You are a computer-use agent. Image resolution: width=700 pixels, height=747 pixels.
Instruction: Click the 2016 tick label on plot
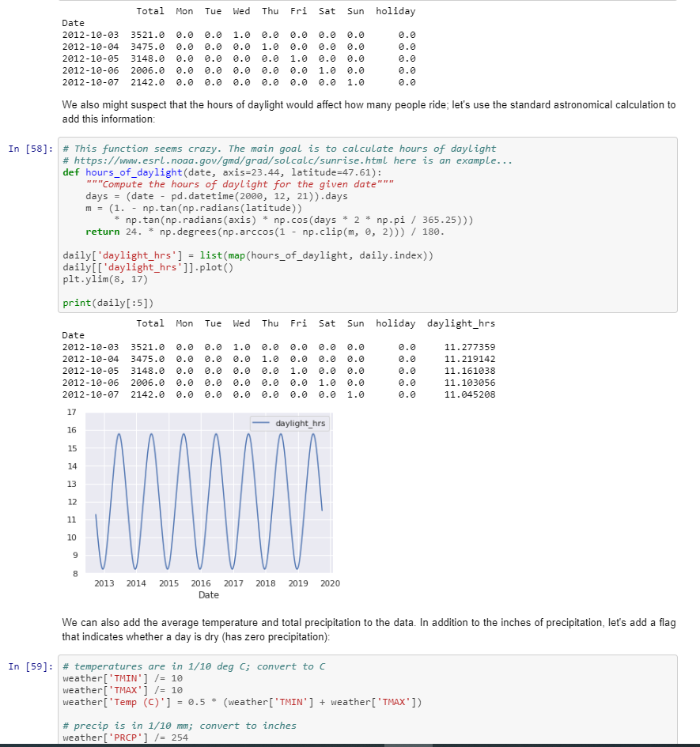201,583
